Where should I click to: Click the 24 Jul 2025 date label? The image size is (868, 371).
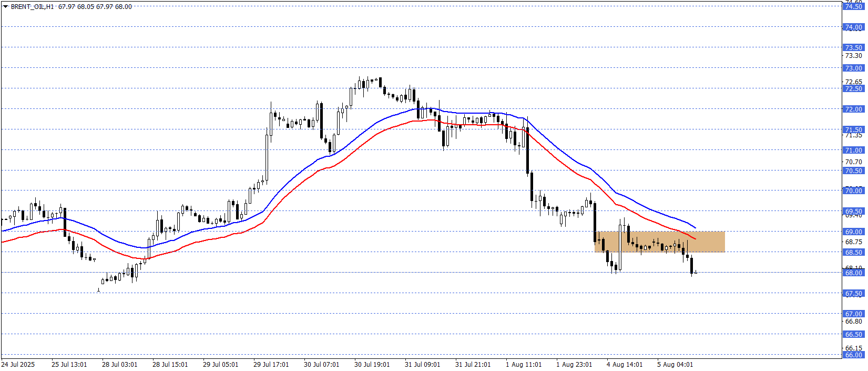click(x=18, y=364)
